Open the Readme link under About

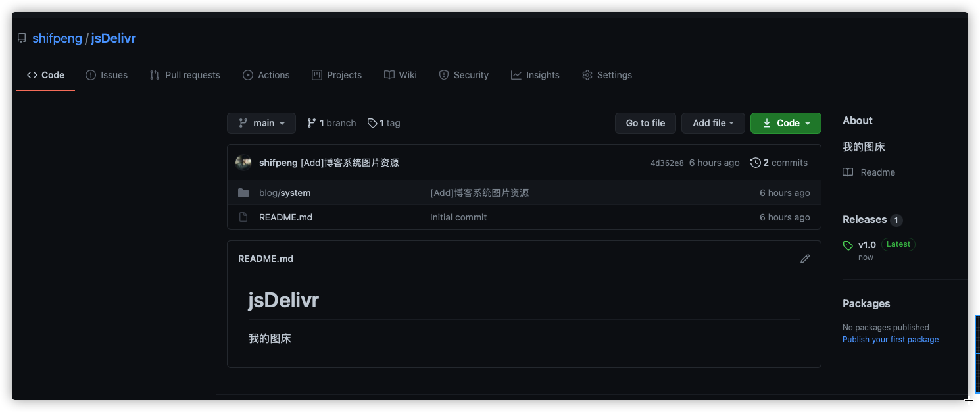click(869, 172)
